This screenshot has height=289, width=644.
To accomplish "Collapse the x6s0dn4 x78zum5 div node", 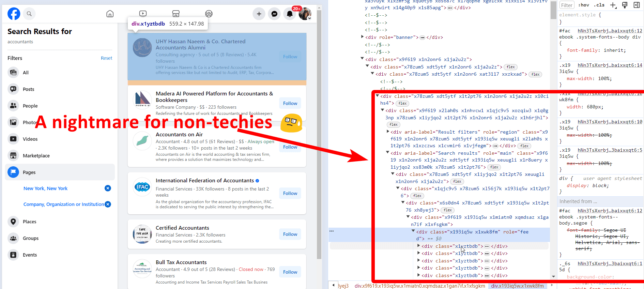I will (x=403, y=202).
